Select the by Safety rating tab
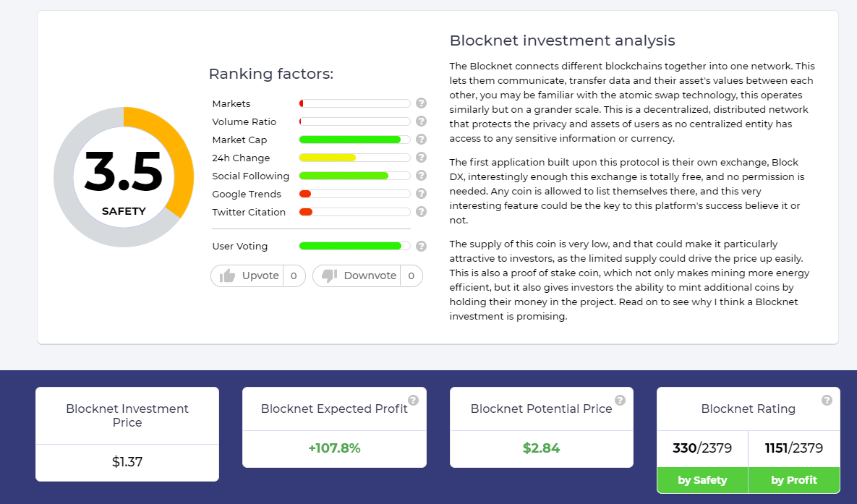The width and height of the screenshot is (857, 504). pos(702,480)
